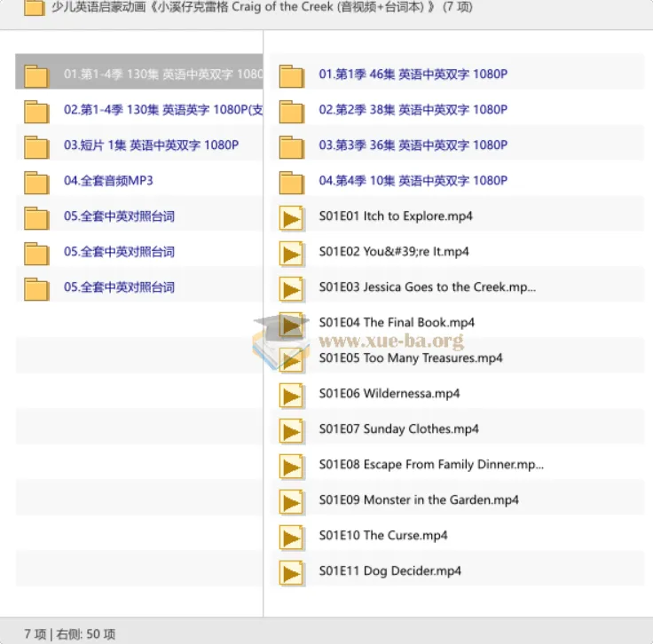Click the video icon for S01E02 You're It
The width and height of the screenshot is (653, 644).
point(292,254)
